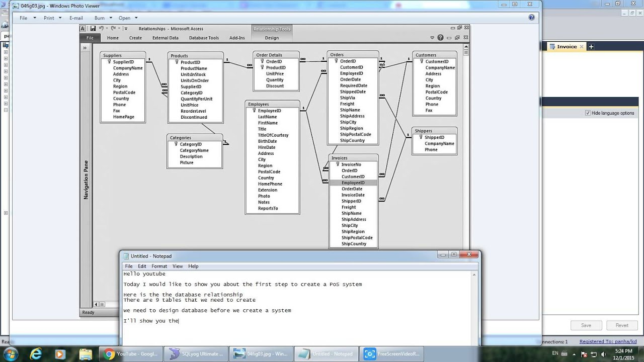
Task: Click External Data tab in pictured Access
Action: (x=166, y=38)
